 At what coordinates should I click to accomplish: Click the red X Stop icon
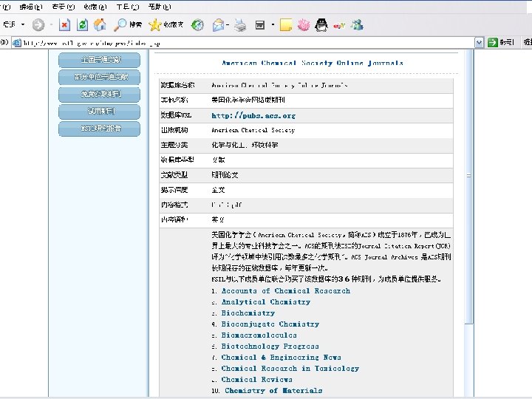[64, 25]
